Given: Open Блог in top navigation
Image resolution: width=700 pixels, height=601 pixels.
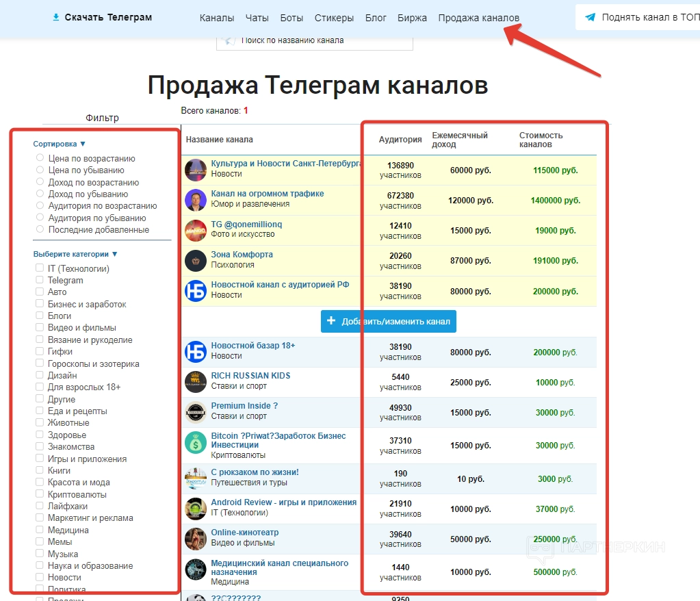Looking at the screenshot, I should (376, 18).
